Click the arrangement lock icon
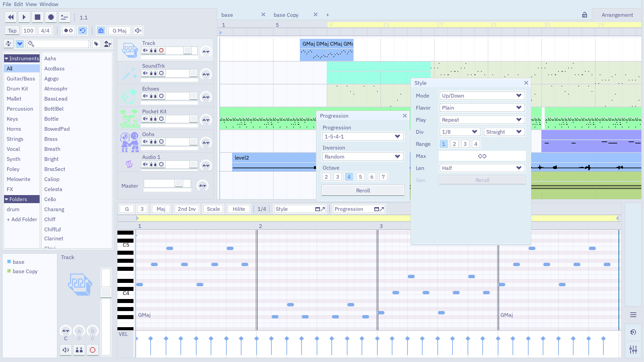The width and height of the screenshot is (644, 362). pyautogui.click(x=585, y=15)
